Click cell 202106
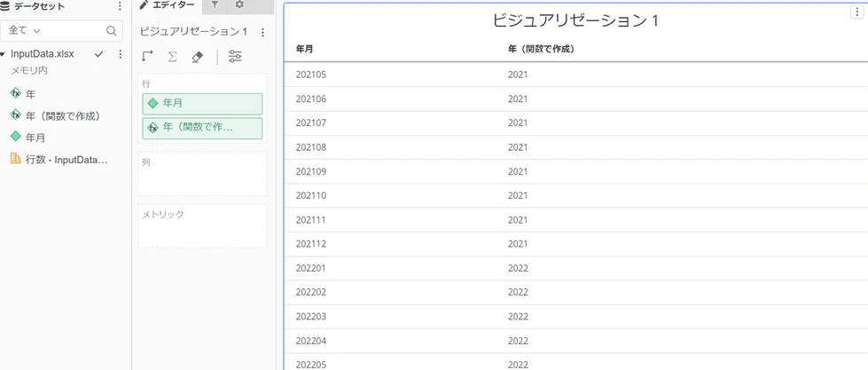This screenshot has width=868, height=370. tap(311, 99)
